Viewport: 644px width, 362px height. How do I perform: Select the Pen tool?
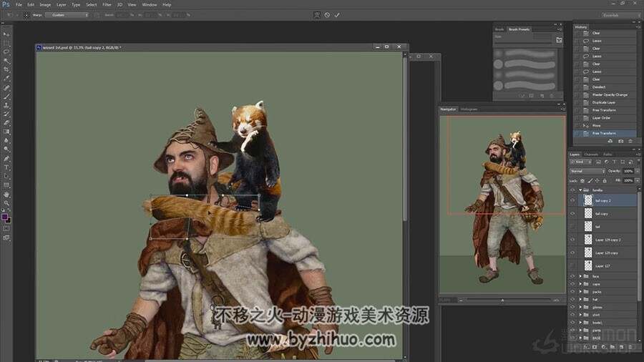[x=6, y=158]
